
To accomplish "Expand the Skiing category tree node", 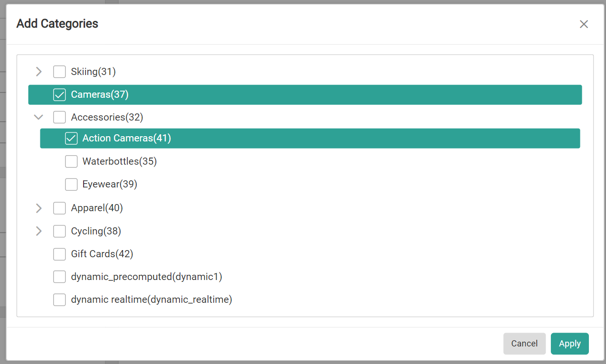I will click(38, 71).
